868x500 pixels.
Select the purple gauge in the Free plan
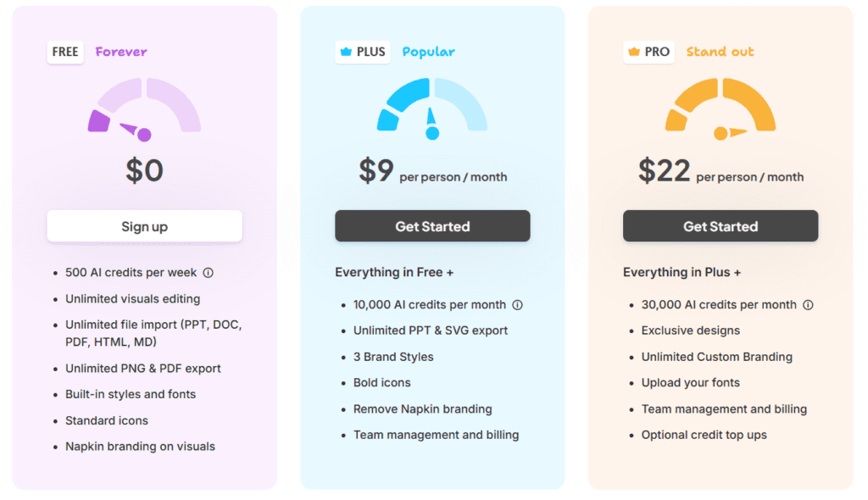[x=144, y=106]
